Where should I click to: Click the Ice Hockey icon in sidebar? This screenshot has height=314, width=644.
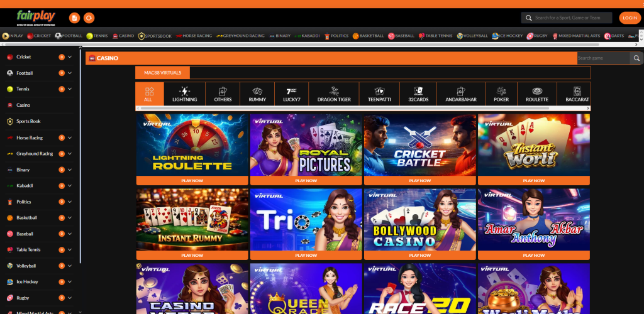pyautogui.click(x=10, y=281)
